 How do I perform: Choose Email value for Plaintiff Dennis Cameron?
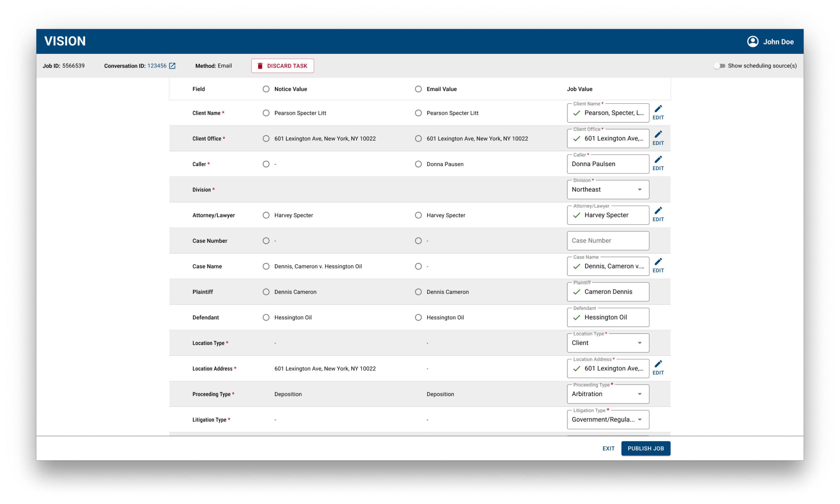tap(418, 292)
